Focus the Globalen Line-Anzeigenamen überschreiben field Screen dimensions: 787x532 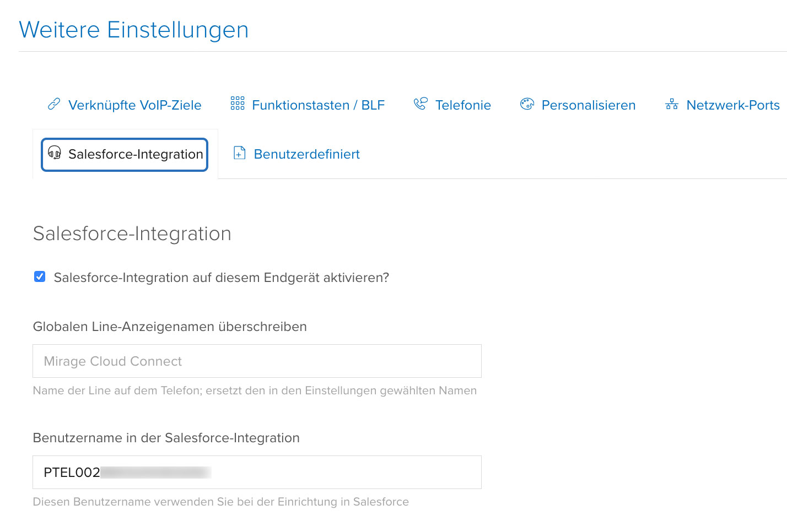point(257,361)
